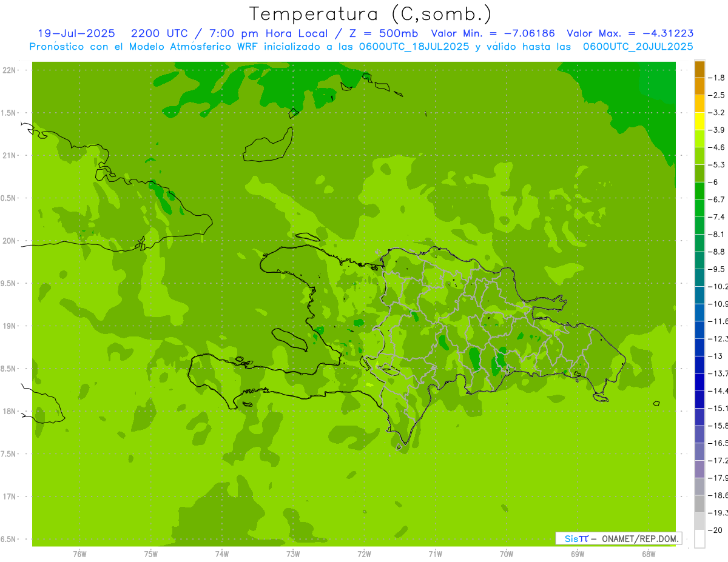Image resolution: width=728 pixels, height=562 pixels.
Task: Click the -13 colorbar value
Action: 715,356
